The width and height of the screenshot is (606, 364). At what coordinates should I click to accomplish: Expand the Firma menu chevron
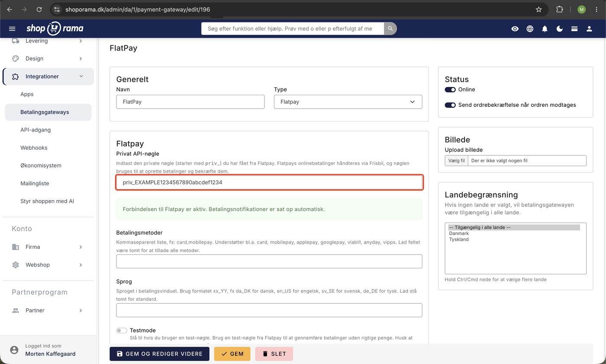pyautogui.click(x=81, y=247)
